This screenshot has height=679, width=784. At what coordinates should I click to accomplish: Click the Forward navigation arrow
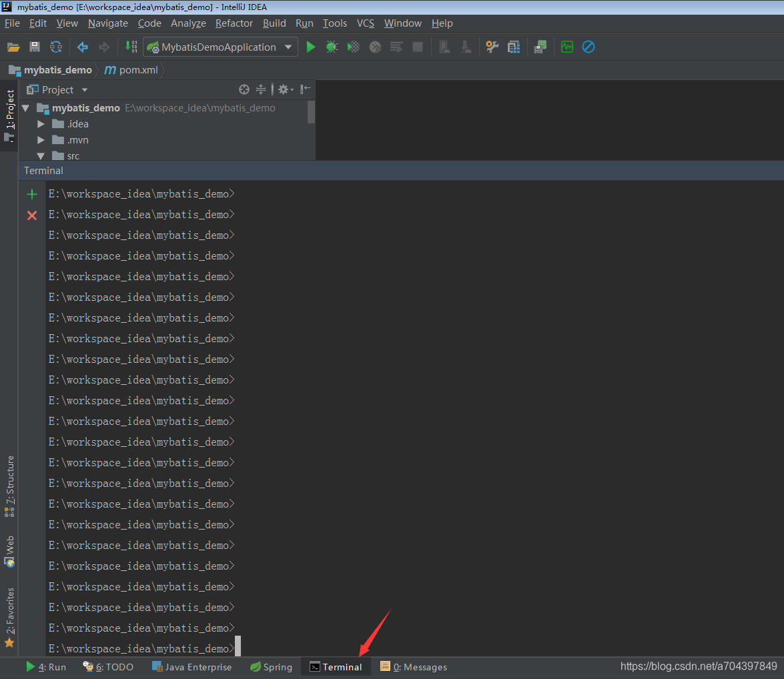click(x=104, y=47)
